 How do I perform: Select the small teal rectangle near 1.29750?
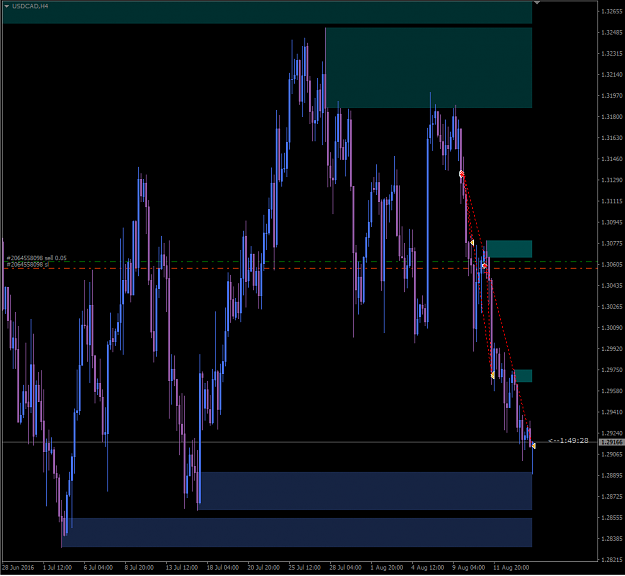tap(523, 376)
